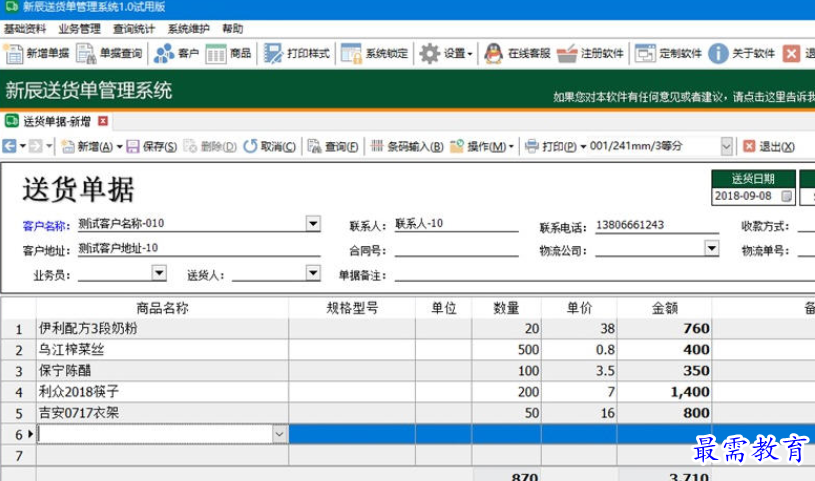Click the 联系电话 field 13806661243

657,225
